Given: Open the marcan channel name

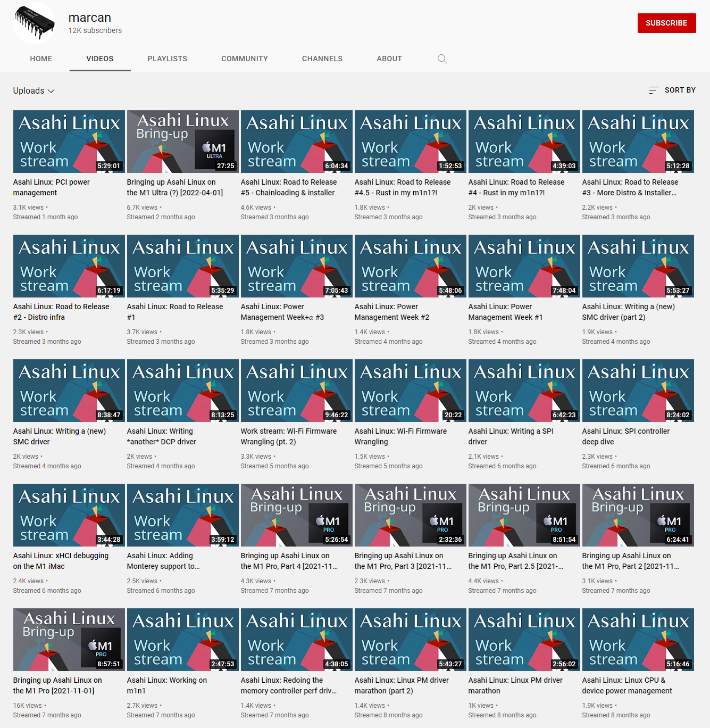Looking at the screenshot, I should (90, 18).
